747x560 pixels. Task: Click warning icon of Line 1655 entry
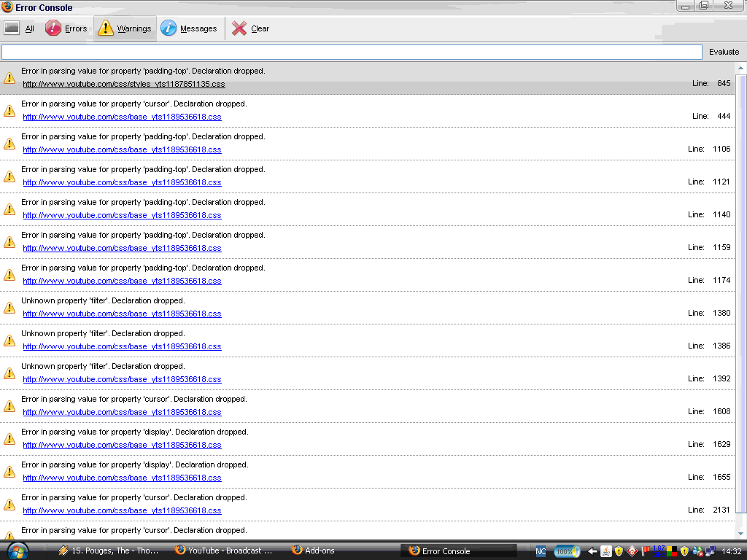(x=9, y=472)
